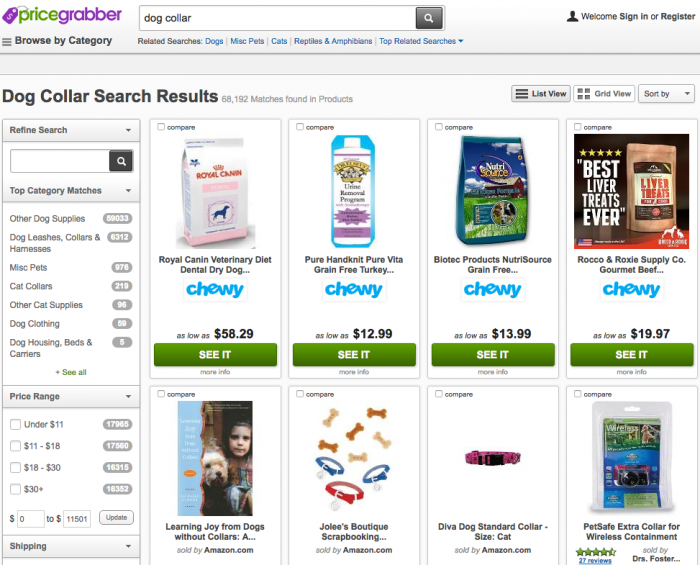Click the pricegrabber logo
The width and height of the screenshot is (700, 565).
point(62,15)
